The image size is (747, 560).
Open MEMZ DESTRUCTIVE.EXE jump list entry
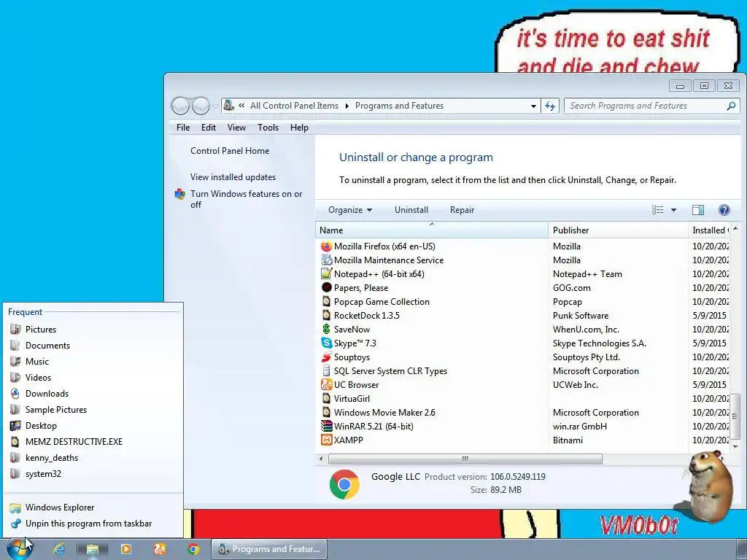coord(93,442)
